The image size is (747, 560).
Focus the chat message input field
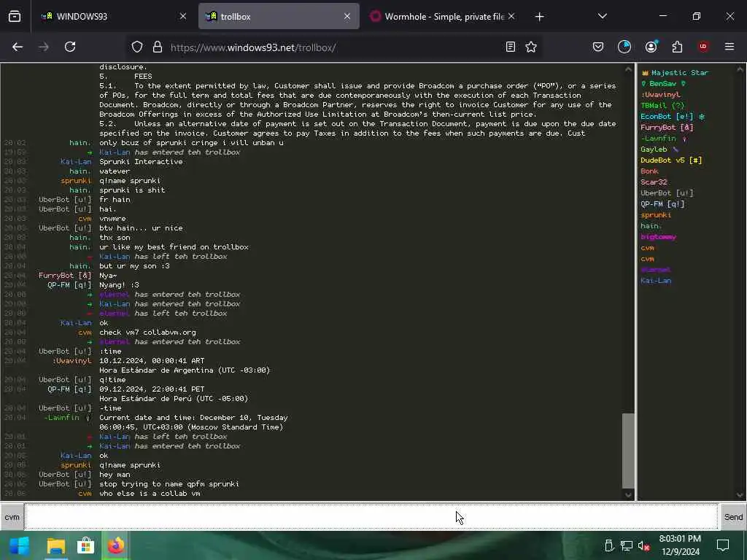click(x=371, y=517)
